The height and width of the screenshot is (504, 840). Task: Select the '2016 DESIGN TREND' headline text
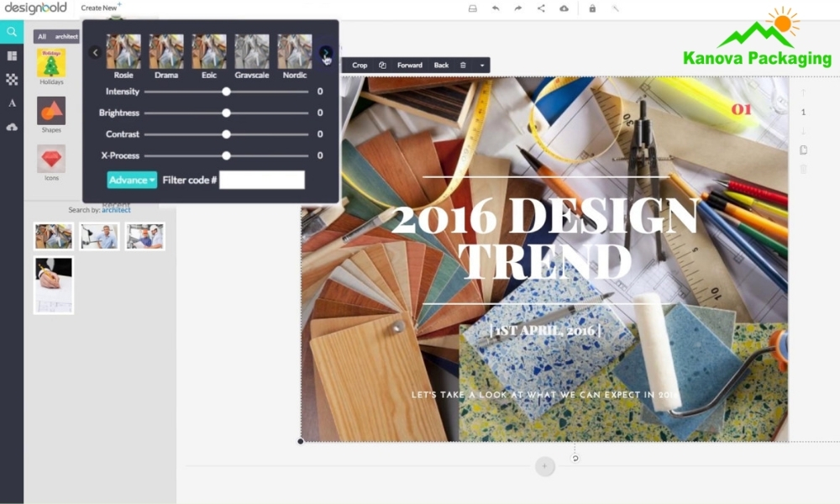pyautogui.click(x=545, y=239)
